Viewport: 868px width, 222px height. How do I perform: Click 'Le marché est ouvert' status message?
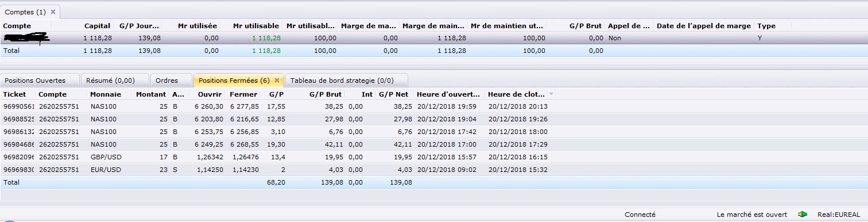[751, 215]
